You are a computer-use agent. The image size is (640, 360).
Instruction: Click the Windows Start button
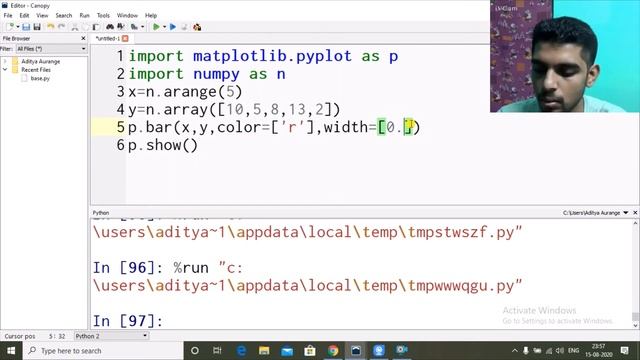(x=11, y=351)
